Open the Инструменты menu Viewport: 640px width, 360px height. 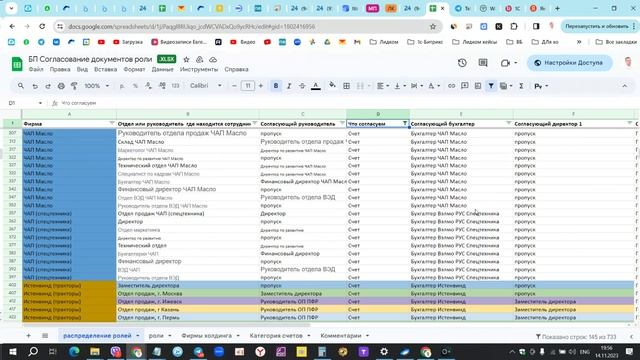[x=199, y=69]
